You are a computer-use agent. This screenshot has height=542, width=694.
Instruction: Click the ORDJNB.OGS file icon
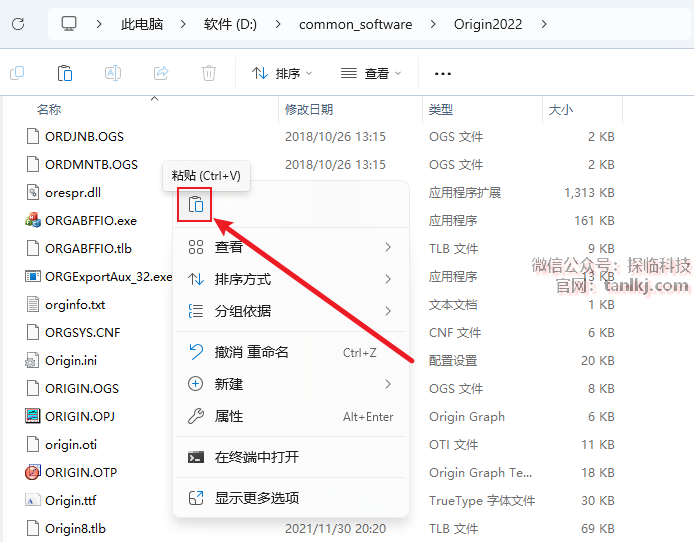[x=33, y=136]
